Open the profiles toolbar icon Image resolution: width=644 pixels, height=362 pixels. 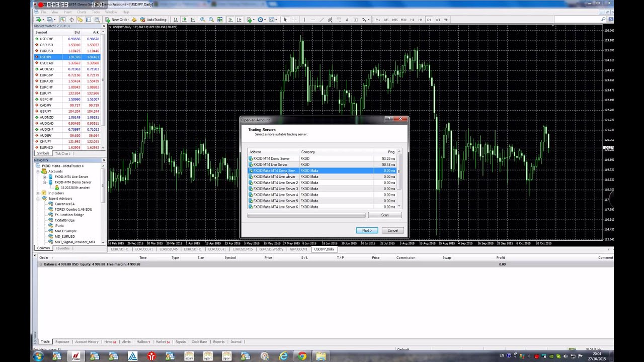pos(50,20)
